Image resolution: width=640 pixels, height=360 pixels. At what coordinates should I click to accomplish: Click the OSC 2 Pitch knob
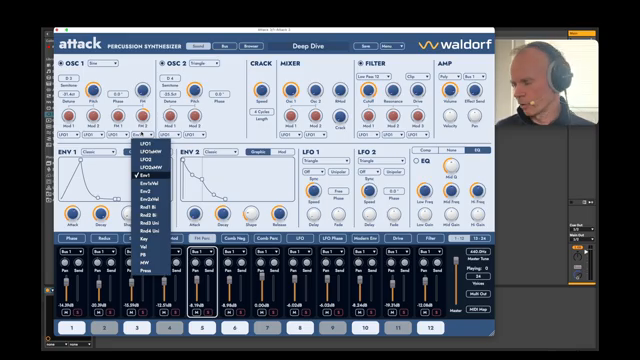click(195, 90)
